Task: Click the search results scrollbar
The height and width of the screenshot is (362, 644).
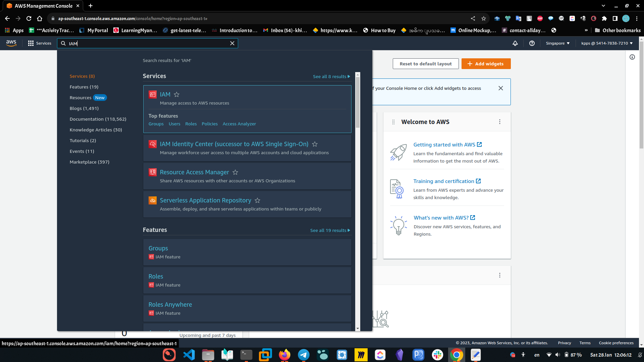Action: [358, 102]
